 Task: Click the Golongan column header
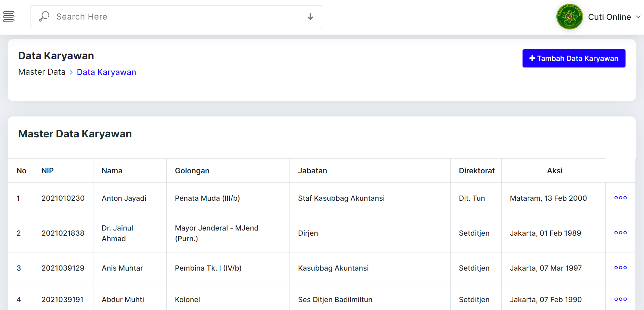tap(192, 171)
